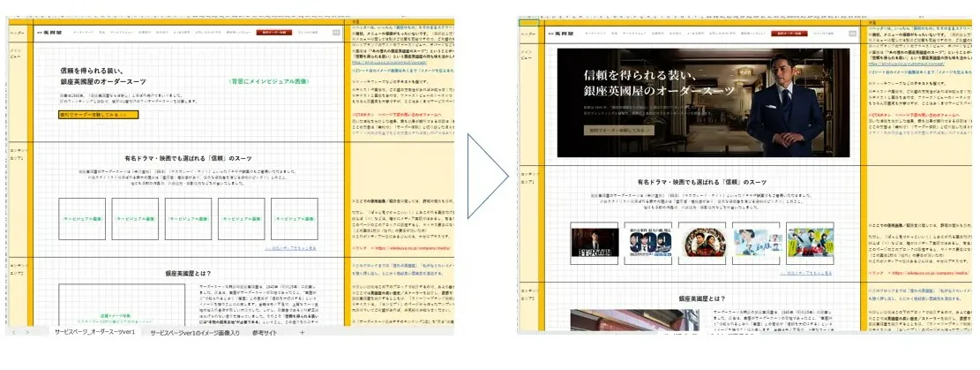Select the fourth キービジュアル画像 placeholder box

241,219
